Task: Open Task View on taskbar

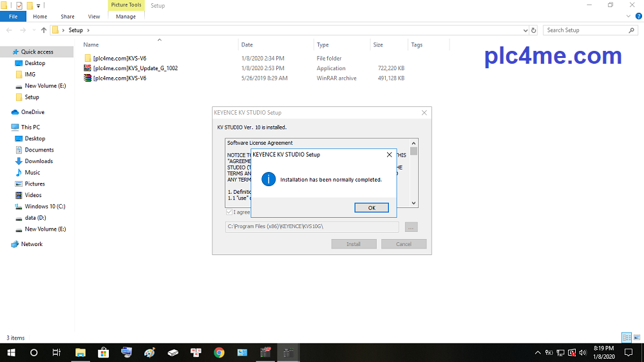Action: (57, 352)
